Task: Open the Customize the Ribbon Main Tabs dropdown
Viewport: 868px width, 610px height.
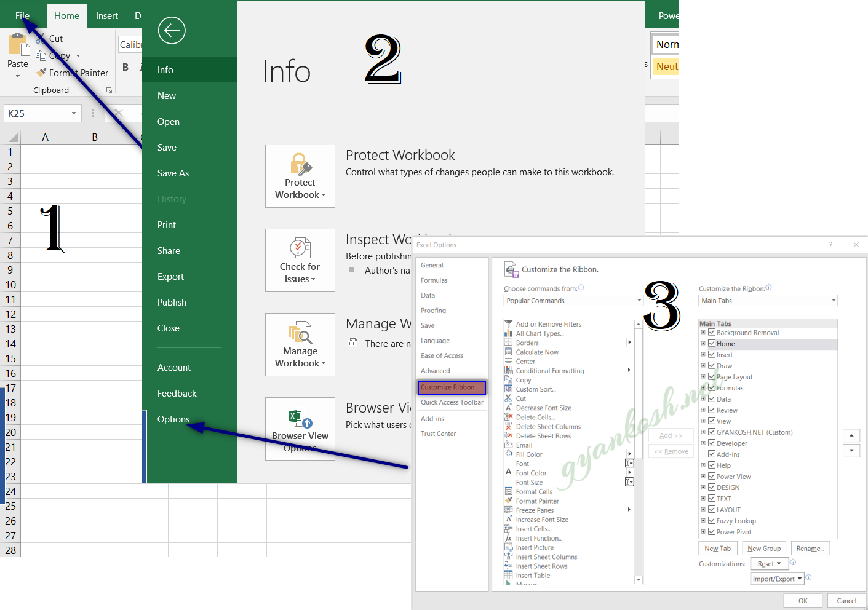Action: tap(768, 301)
